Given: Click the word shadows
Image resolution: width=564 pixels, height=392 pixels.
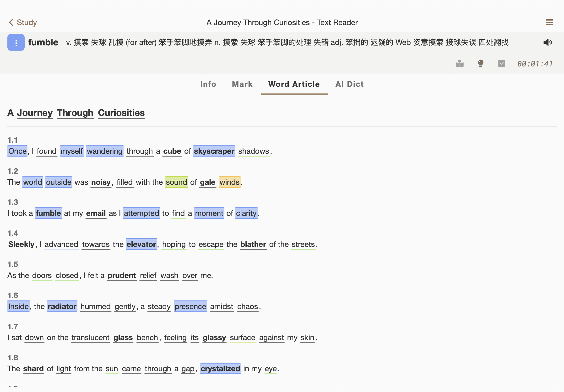Looking at the screenshot, I should 254,151.
